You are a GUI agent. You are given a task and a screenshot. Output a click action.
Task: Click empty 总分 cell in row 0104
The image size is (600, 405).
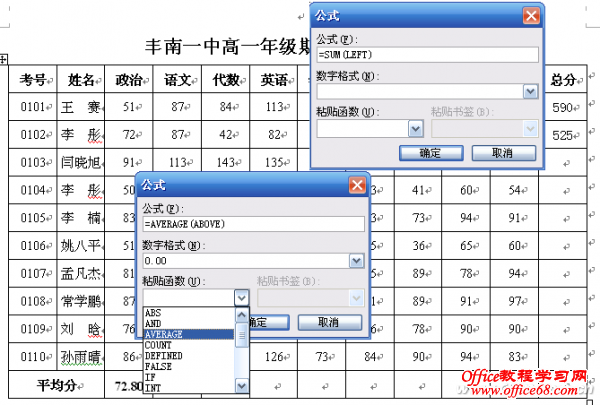[563, 190]
